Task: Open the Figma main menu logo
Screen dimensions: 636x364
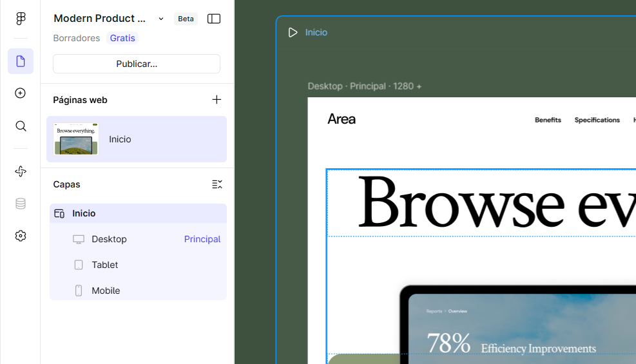Action: (x=21, y=19)
